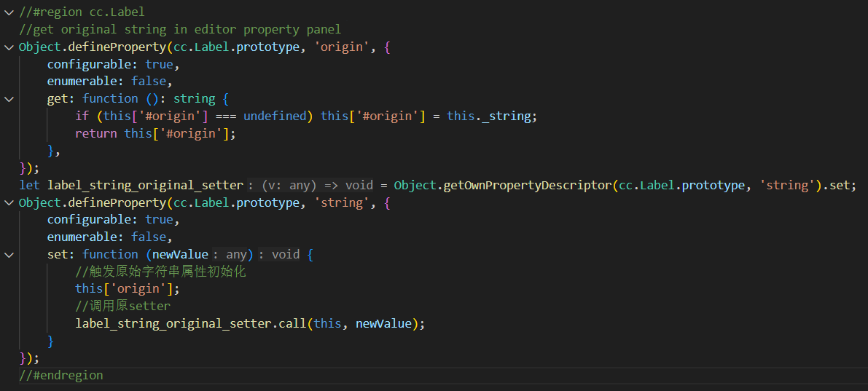The image size is (868, 391).
Task: Click 'newValue' argument inside the call(this, ...) parentheses
Action: 383,323
